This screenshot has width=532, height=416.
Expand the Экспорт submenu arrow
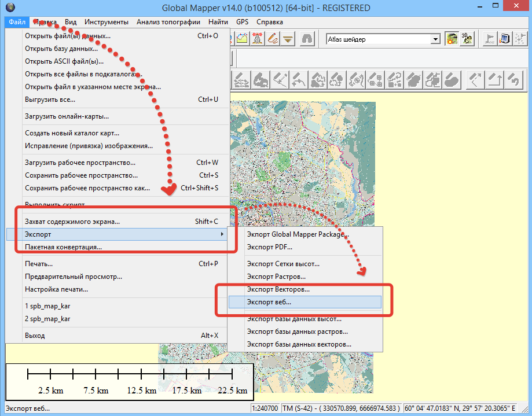(x=222, y=234)
